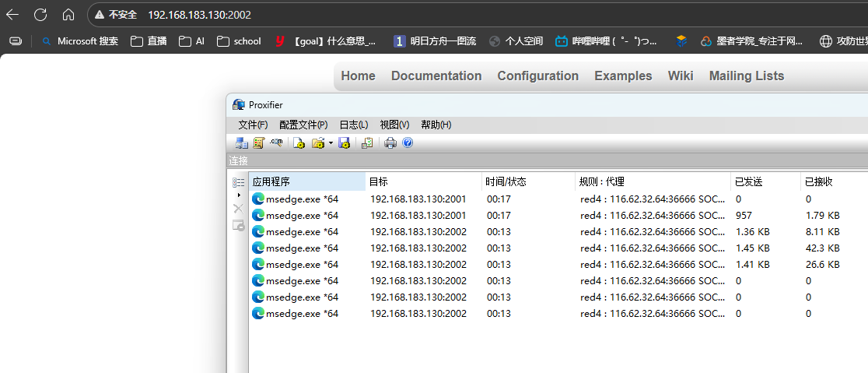This screenshot has height=373, width=868.
Task: Click the leftmost bookmarks-bar sidebar icon
Action: point(16,41)
